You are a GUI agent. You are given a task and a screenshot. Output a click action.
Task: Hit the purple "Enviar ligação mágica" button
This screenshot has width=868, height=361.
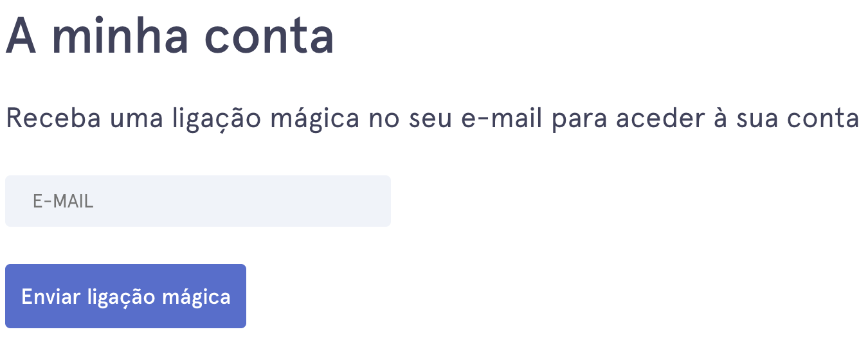pos(125,296)
